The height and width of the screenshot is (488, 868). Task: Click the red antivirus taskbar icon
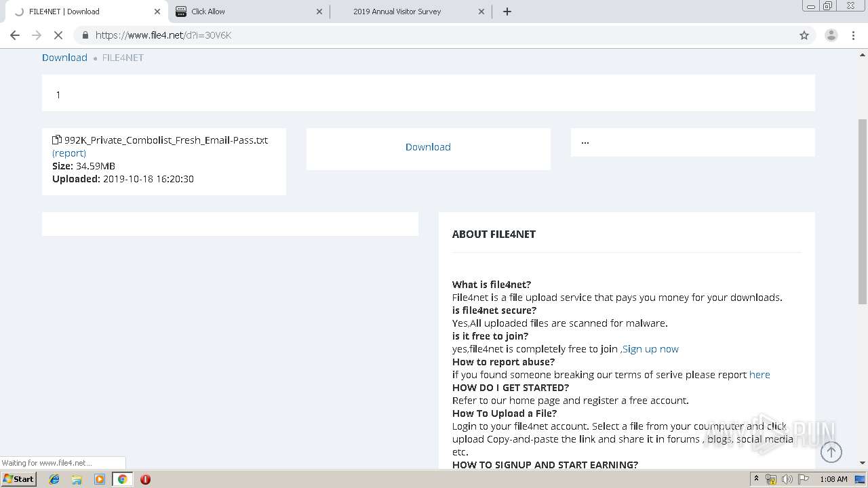145,479
